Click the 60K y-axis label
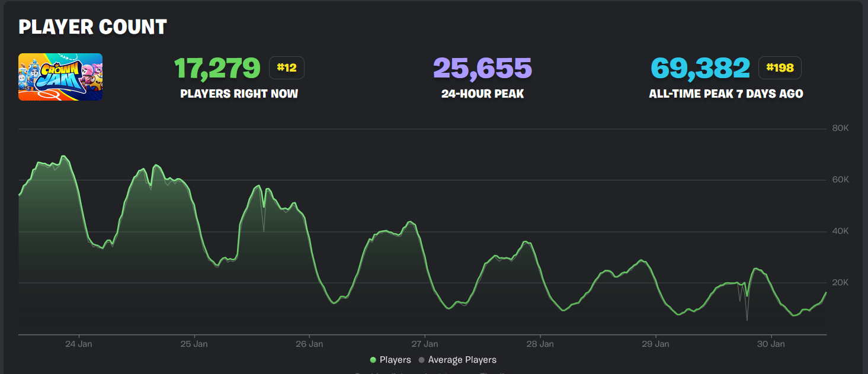Viewport: 868px width, 374px height. [x=840, y=180]
